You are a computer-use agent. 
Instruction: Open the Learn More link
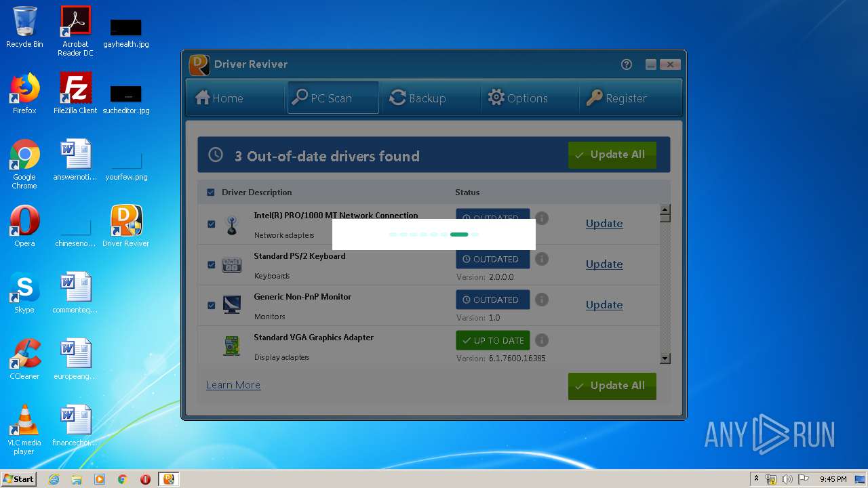tap(233, 385)
